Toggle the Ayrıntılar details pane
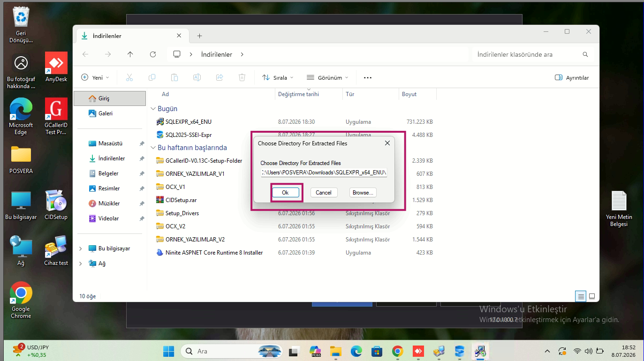Screen dimensions: 644x361 click(572, 77)
